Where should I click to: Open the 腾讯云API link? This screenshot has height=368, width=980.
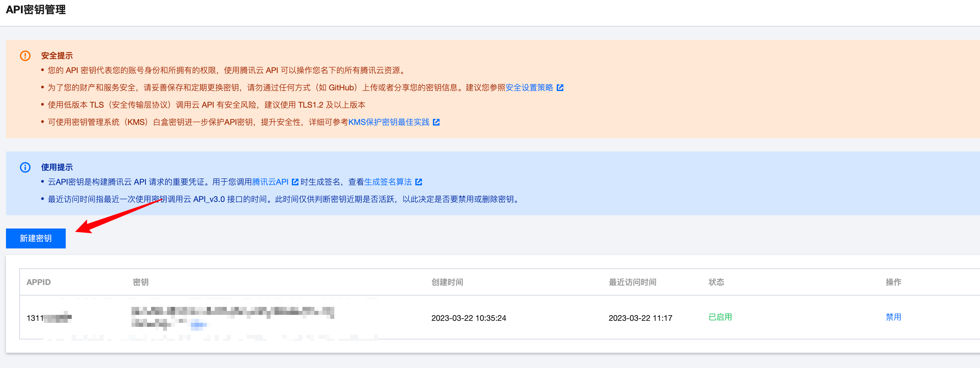(x=270, y=182)
